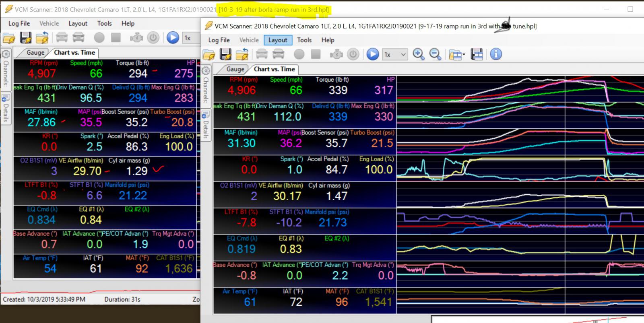Open a log file in the back scanner window
Viewport: 644px width, 323px height.
(9, 38)
